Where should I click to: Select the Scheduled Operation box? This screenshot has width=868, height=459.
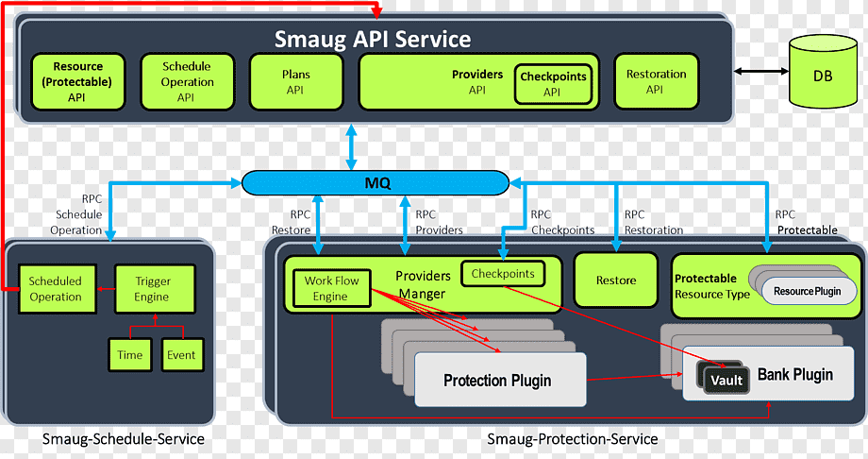(57, 289)
